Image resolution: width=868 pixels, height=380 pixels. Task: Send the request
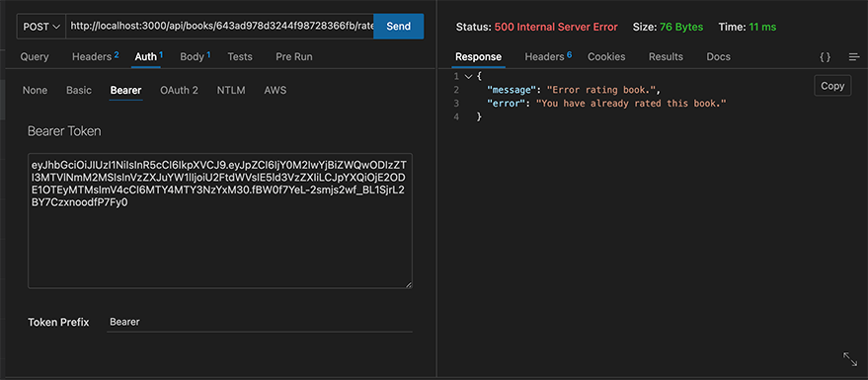(x=399, y=27)
